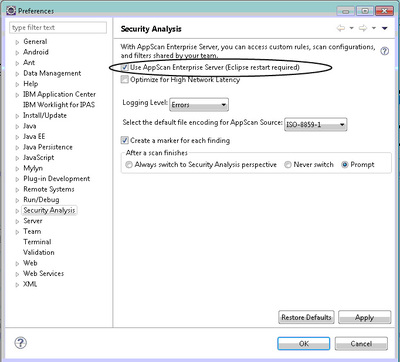400x362 pixels.
Task: Focus the type filter text field
Action: (x=58, y=28)
